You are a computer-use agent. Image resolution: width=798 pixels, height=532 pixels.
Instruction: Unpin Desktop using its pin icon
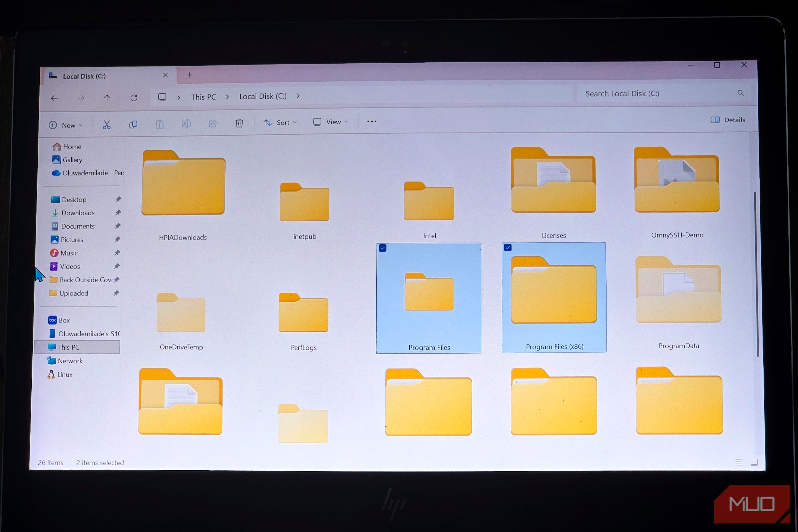118,199
